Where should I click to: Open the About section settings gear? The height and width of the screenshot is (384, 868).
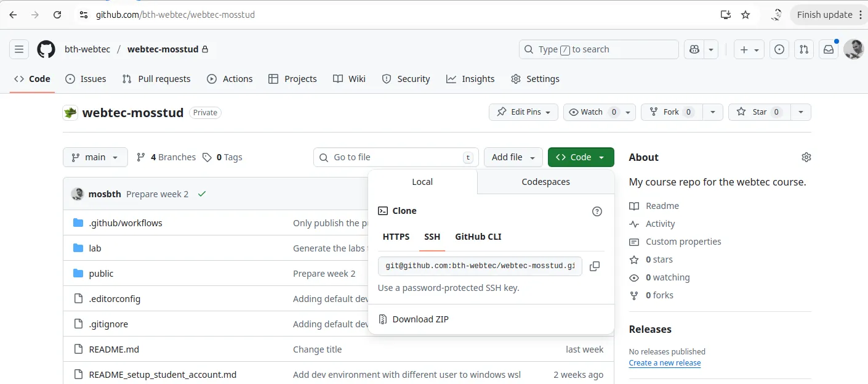pos(806,157)
